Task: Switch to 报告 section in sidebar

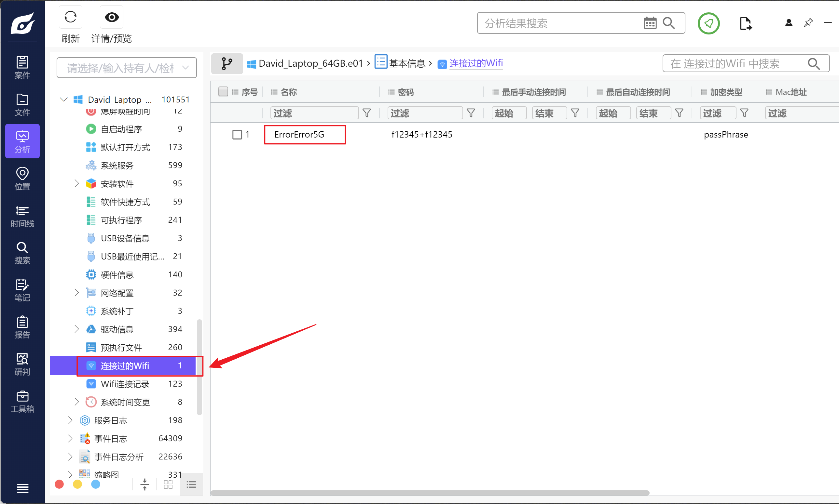Action: click(22, 327)
